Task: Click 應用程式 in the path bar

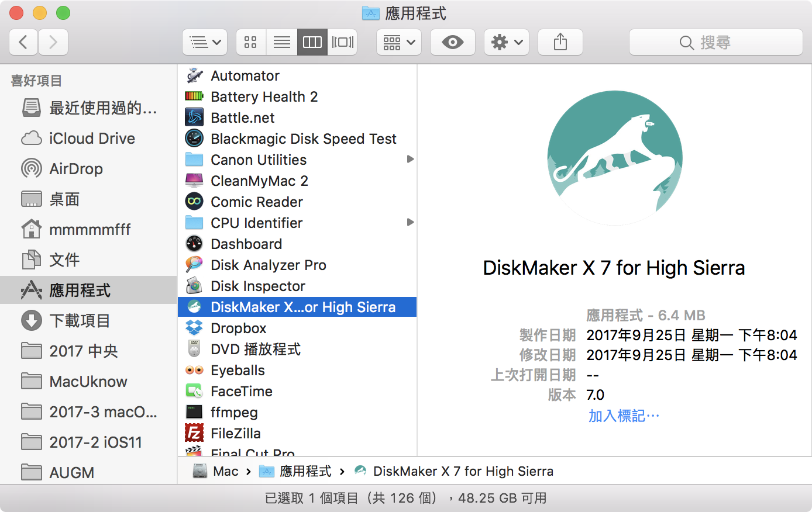Action: pyautogui.click(x=305, y=471)
